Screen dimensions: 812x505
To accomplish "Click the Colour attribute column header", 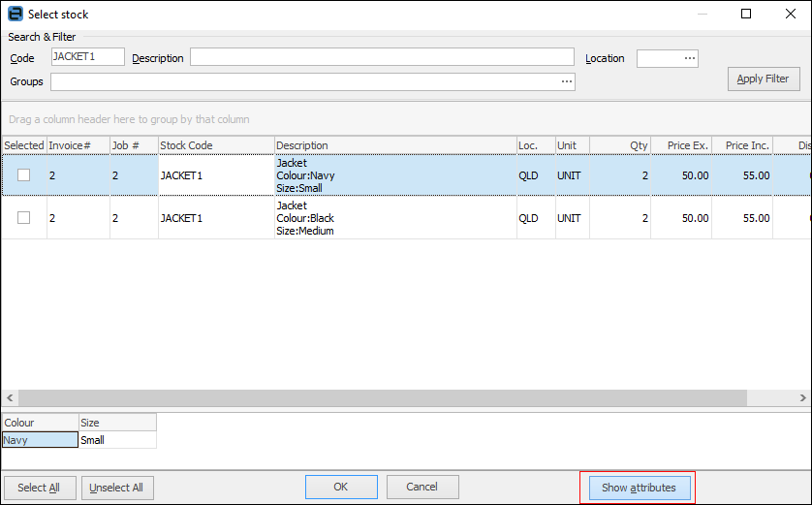I will pos(41,423).
